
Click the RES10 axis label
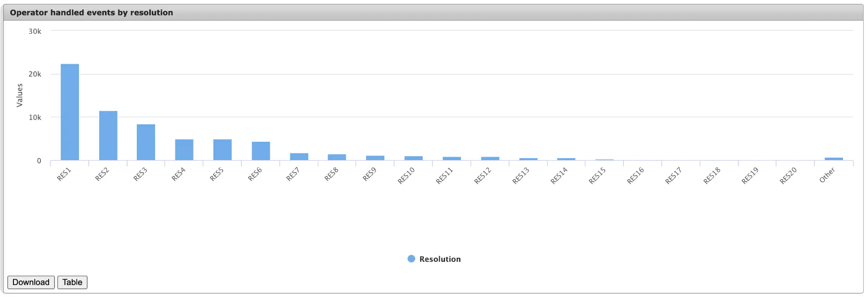coord(406,176)
